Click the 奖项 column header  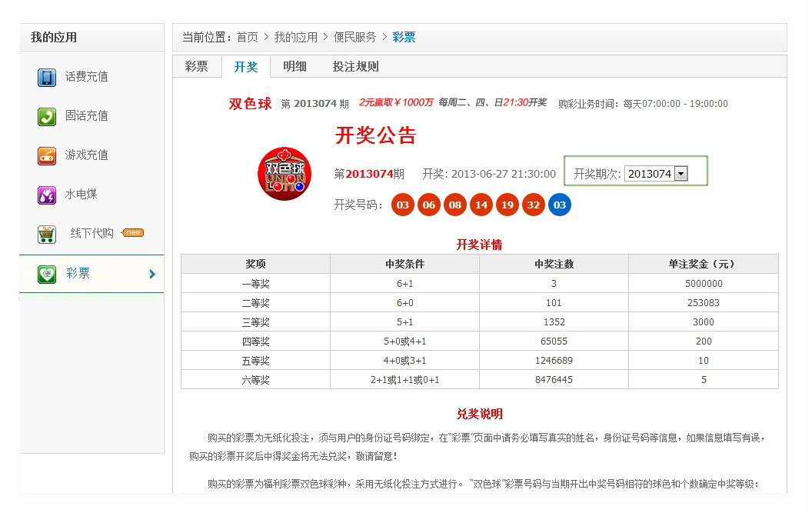[255, 265]
